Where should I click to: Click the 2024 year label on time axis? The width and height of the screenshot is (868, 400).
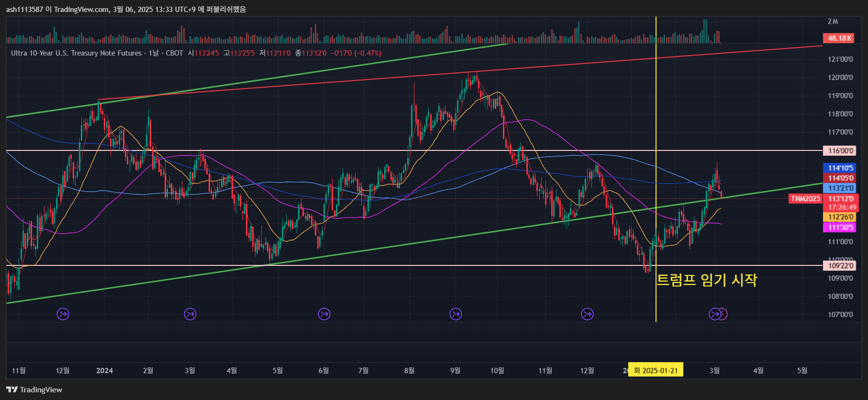click(x=104, y=370)
